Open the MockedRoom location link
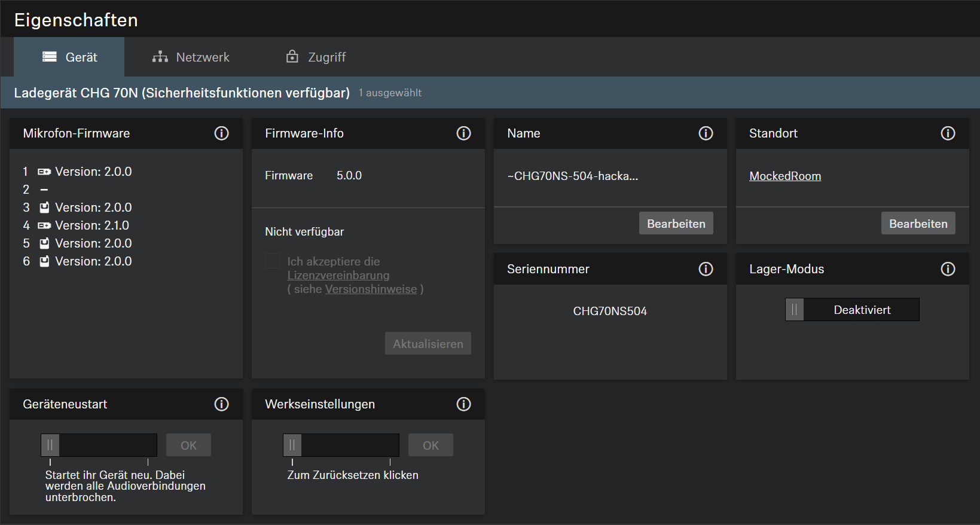The width and height of the screenshot is (980, 525). (x=784, y=176)
